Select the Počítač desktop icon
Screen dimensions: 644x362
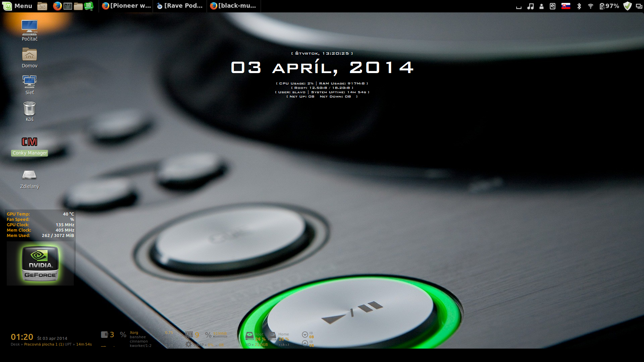(30, 30)
